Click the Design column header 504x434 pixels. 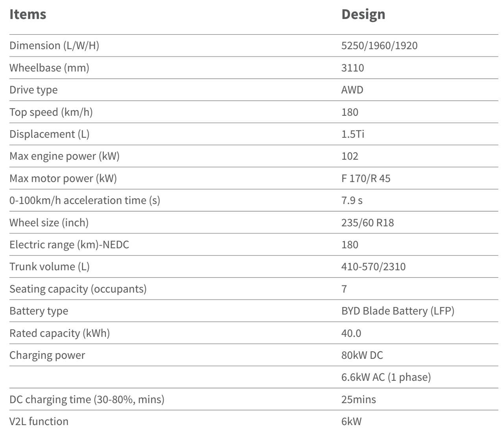(363, 14)
